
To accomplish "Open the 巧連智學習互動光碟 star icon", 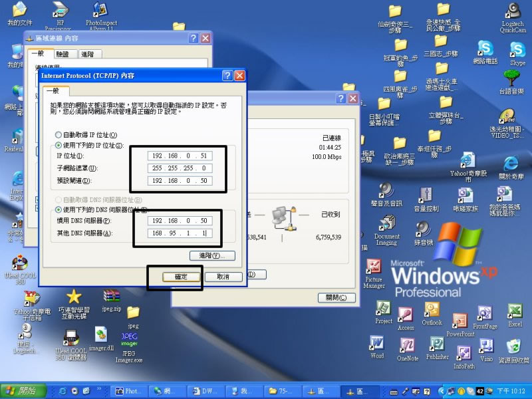I will click(74, 304).
